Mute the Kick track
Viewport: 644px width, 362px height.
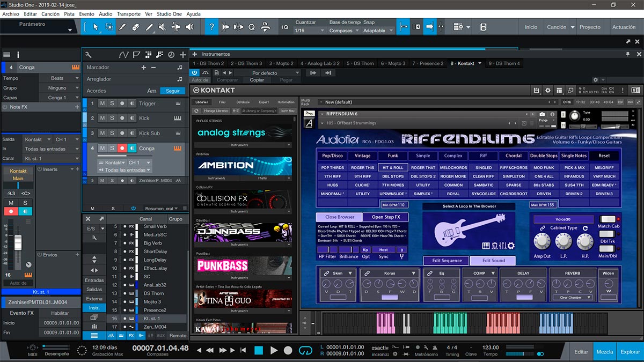(x=102, y=118)
